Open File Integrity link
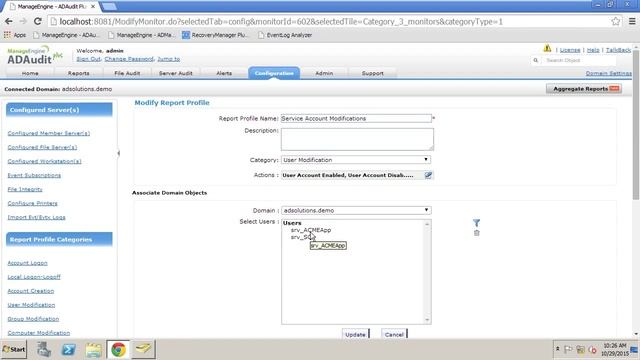 click(25, 189)
